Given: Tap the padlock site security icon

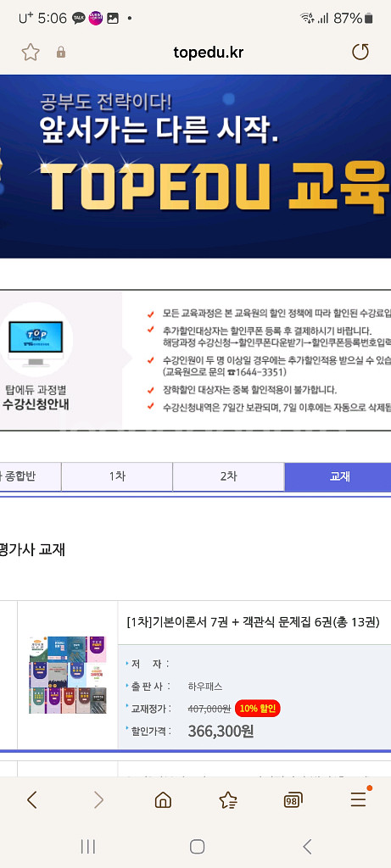Looking at the screenshot, I should 61,53.
